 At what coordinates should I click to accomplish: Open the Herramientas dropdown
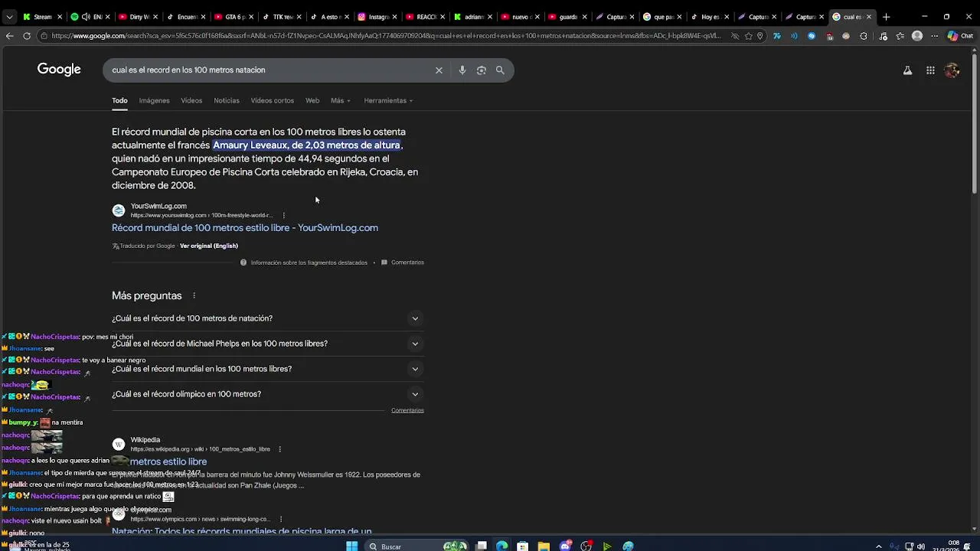tap(388, 101)
